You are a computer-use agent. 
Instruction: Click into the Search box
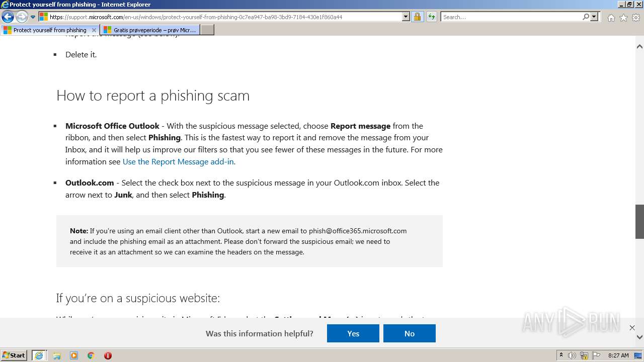tap(511, 17)
